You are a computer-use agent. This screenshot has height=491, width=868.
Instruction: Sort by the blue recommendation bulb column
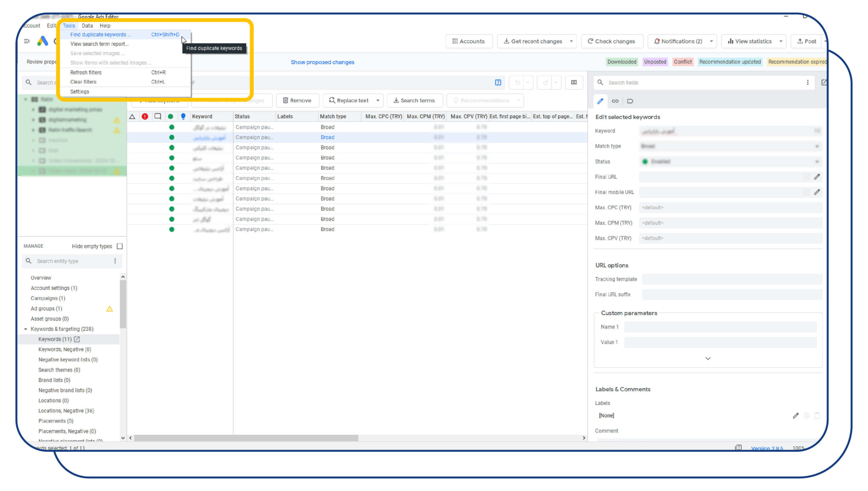(183, 117)
